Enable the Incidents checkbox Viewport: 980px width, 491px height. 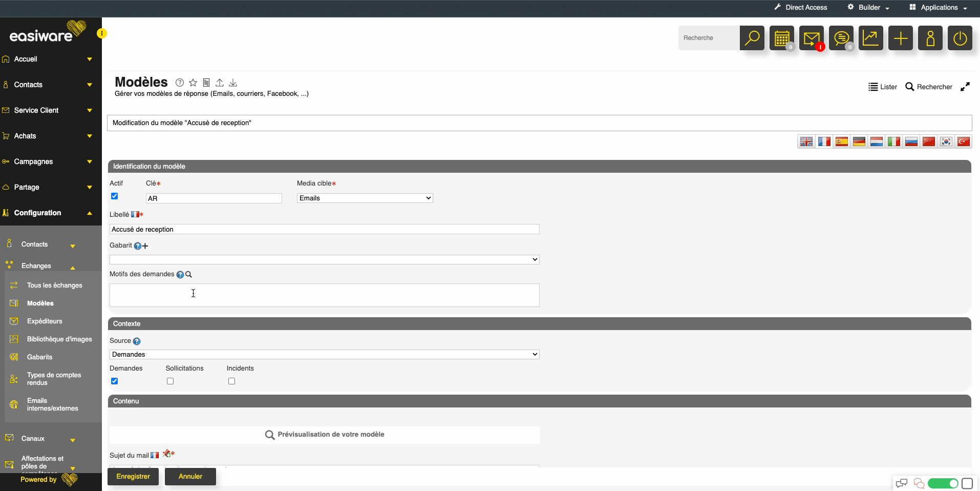232,381
